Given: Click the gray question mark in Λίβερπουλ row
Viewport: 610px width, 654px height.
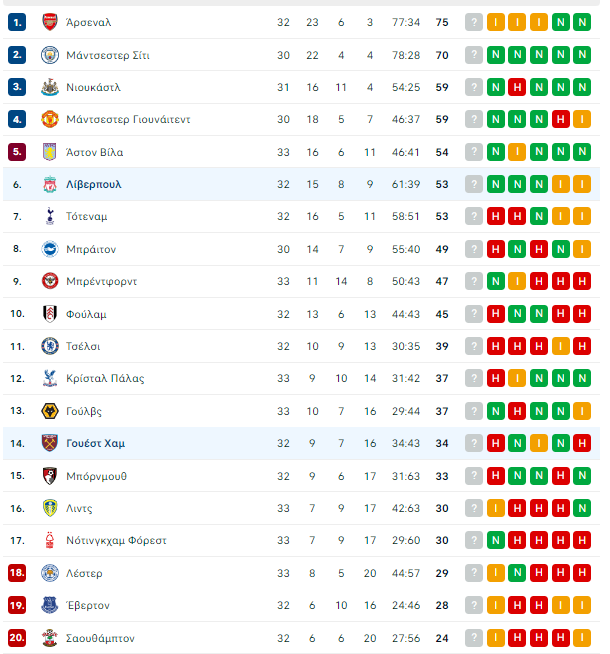Looking at the screenshot, I should [474, 184].
